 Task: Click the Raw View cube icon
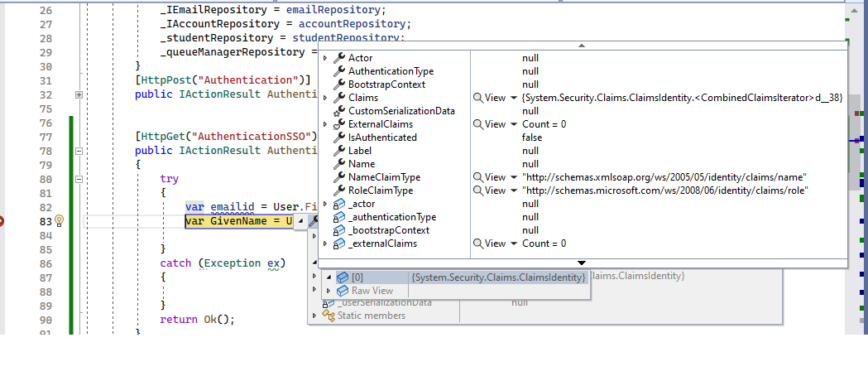pos(342,291)
